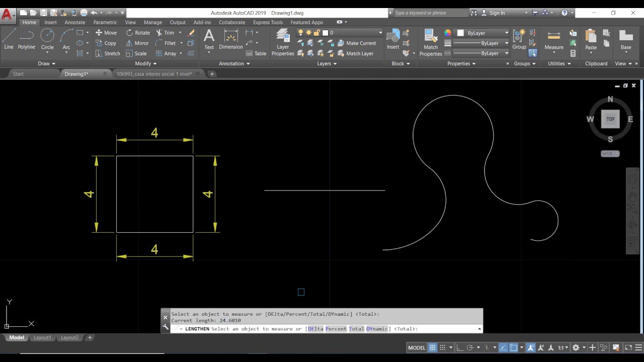This screenshot has height=362, width=644.
Task: Insert a Table
Action: (x=256, y=53)
